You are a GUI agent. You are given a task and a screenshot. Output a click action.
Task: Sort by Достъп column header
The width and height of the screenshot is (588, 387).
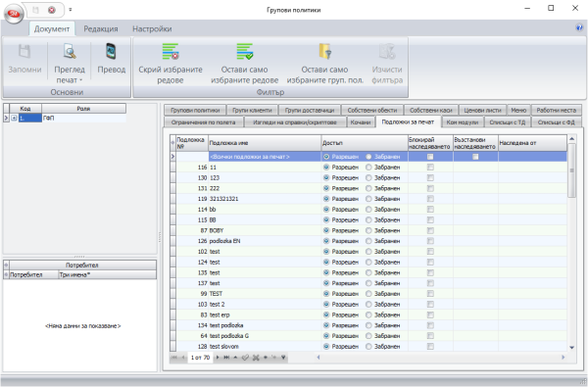tap(365, 143)
